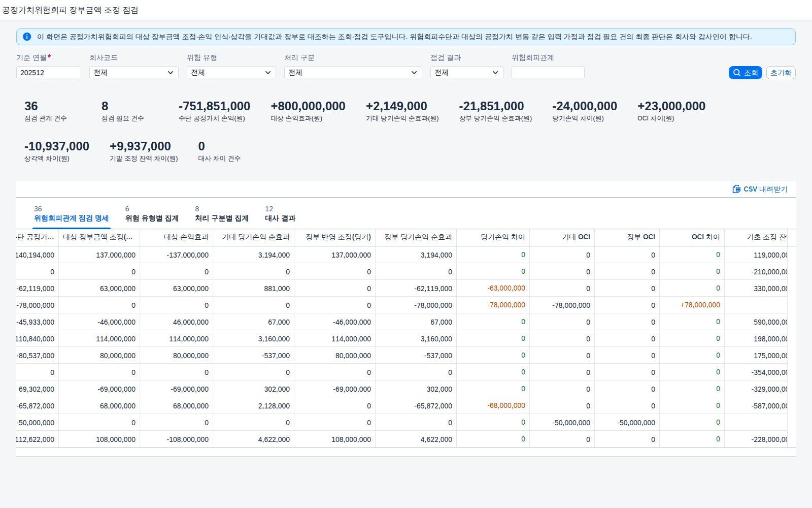
Task: Click the info icon in the notice banner
Action: [27, 37]
